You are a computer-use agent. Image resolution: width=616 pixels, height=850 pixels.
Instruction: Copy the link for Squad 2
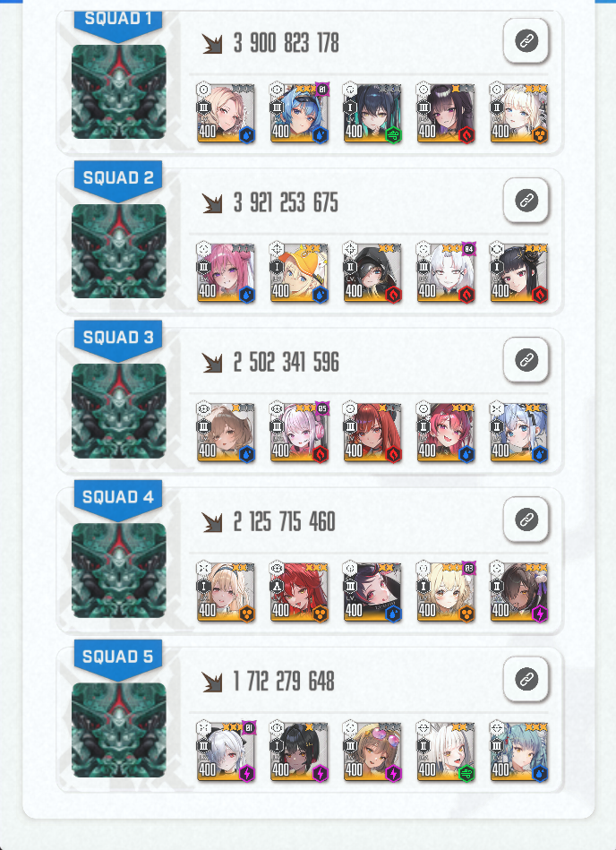point(526,201)
